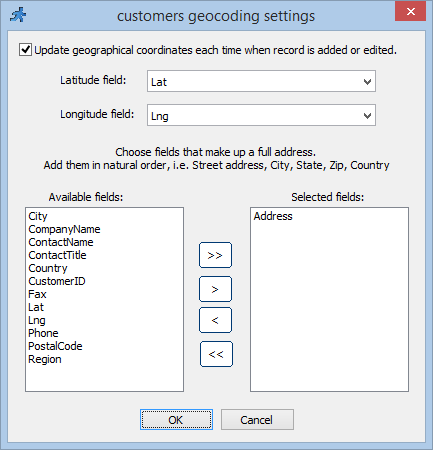433x450 pixels.
Task: Select Address in Selected fields list
Action: [273, 216]
